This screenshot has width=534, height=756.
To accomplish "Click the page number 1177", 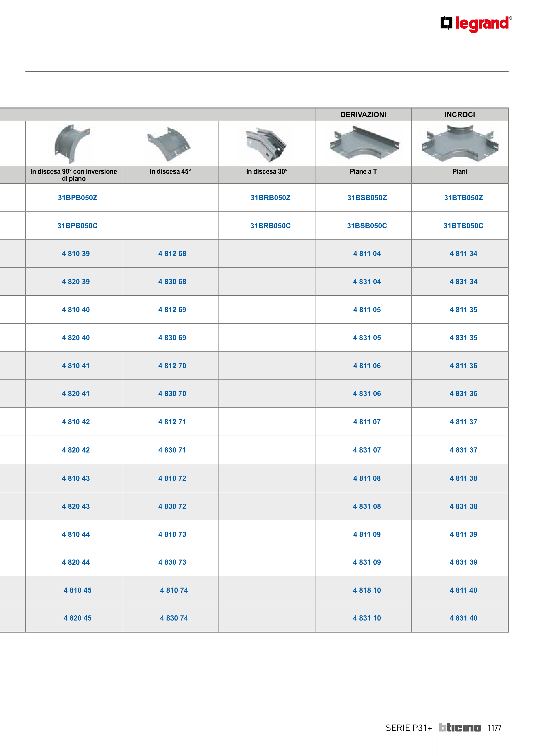I will (494, 728).
